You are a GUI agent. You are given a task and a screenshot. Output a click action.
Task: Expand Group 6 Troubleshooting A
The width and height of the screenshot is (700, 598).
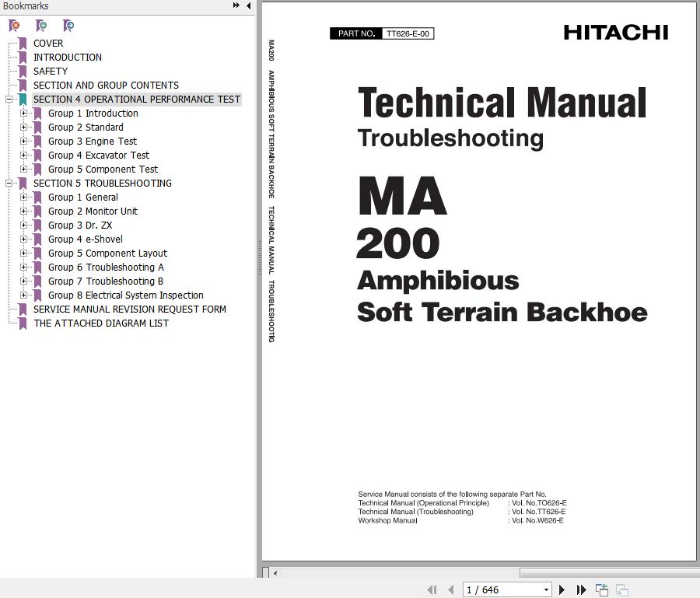pyautogui.click(x=23, y=267)
